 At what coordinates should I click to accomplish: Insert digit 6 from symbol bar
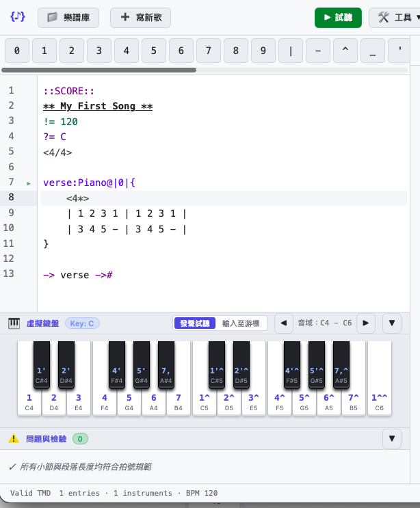181,51
